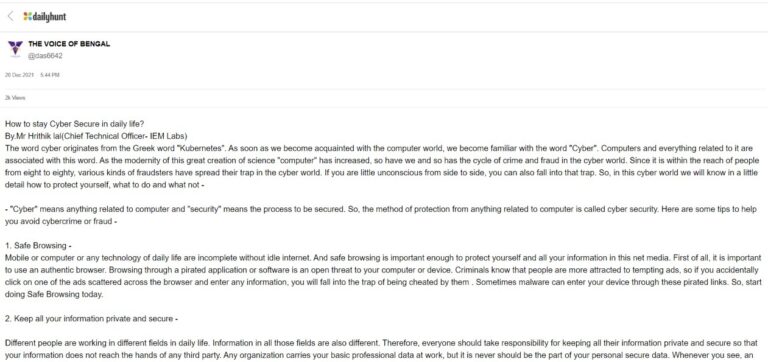
Task: Select the paragraph beginning '"Cyber" means anything related'
Action: 384,215
